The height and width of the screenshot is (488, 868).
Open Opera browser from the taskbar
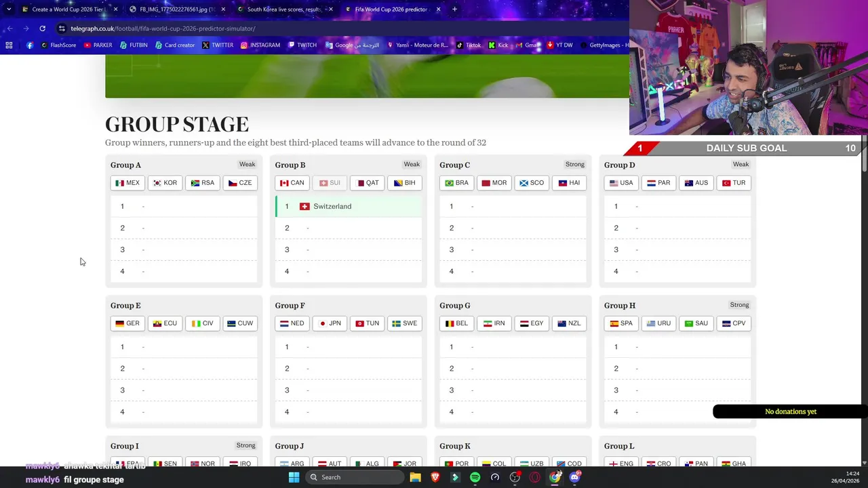535,477
